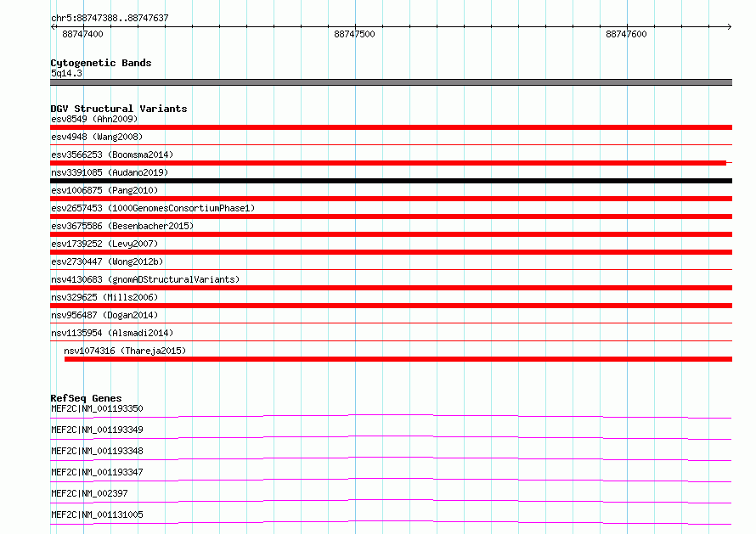Image resolution: width=756 pixels, height=534 pixels.
Task: Open esv2657453 (1000GenomesConsortiumPhase1) label
Action: point(153,208)
